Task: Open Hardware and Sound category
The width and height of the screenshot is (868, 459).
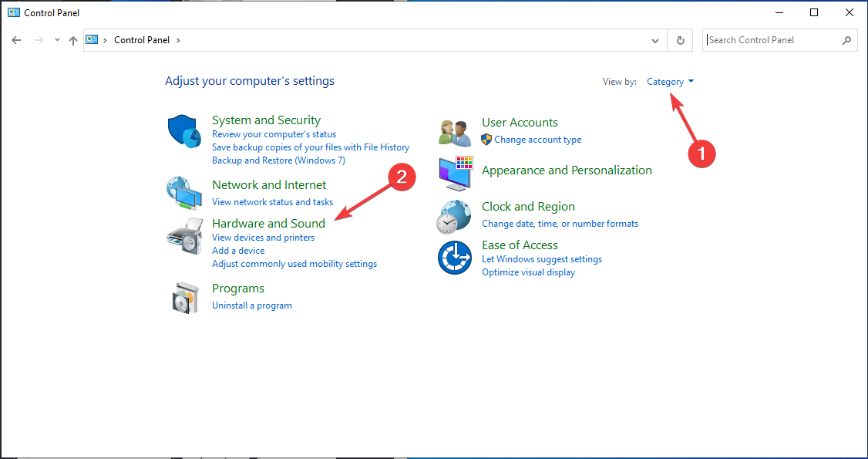Action: [268, 224]
